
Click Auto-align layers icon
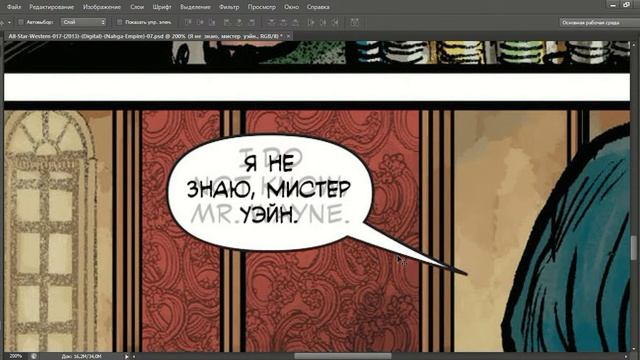coord(354,22)
